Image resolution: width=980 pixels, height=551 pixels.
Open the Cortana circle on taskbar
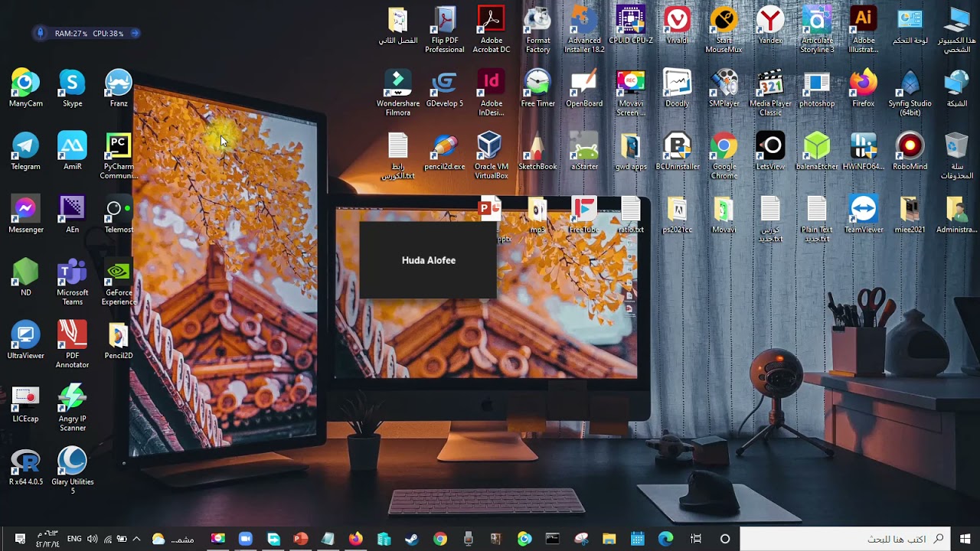coord(725,539)
